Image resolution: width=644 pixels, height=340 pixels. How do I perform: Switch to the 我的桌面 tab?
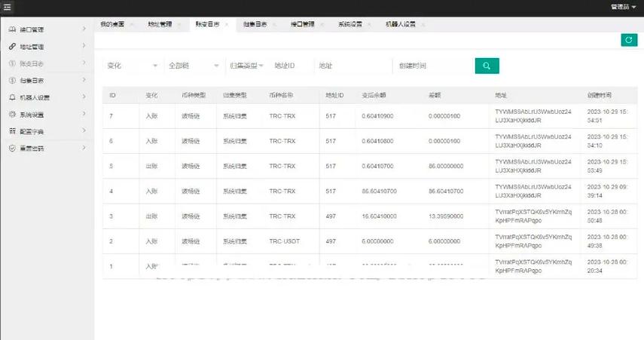click(x=111, y=24)
